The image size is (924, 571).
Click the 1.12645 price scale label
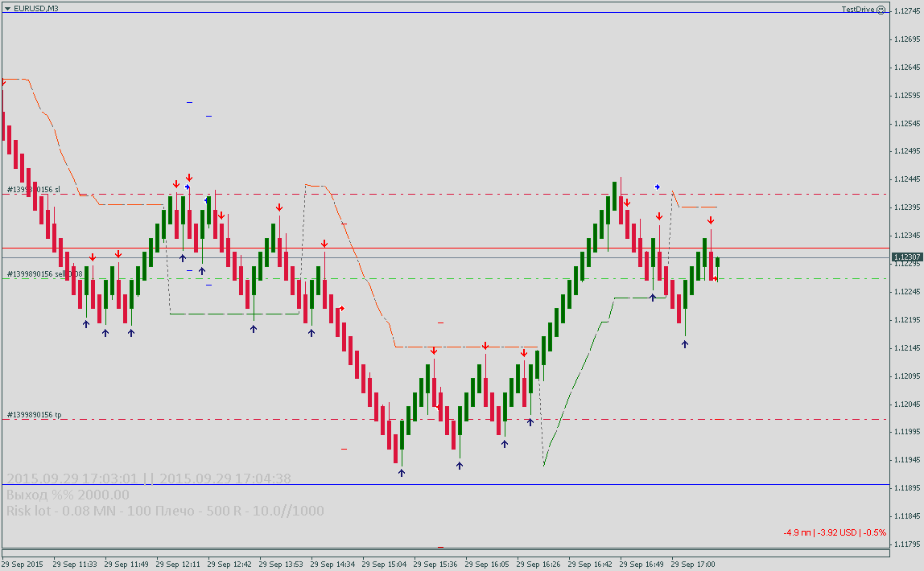coord(908,68)
